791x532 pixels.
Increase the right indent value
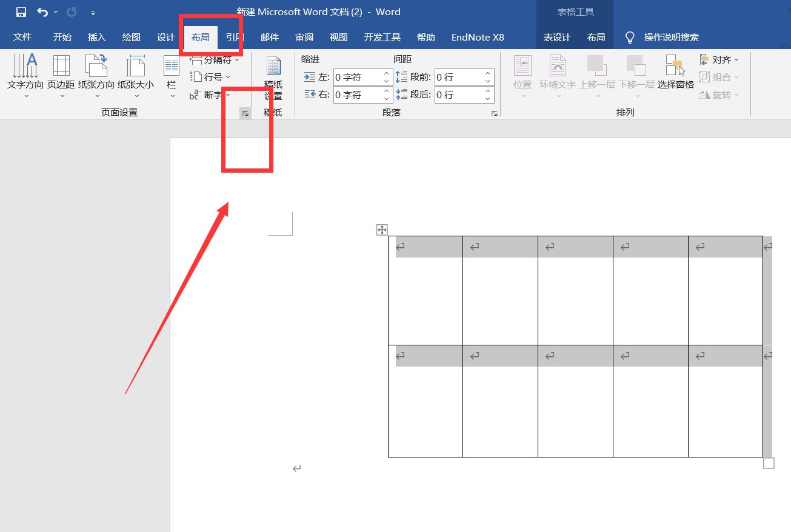387,91
